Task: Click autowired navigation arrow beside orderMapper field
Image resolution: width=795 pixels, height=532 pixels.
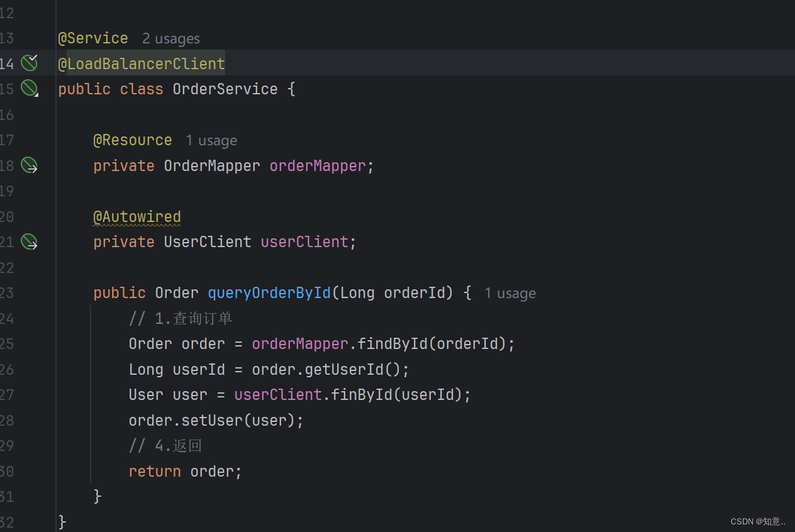Action: pos(29,165)
